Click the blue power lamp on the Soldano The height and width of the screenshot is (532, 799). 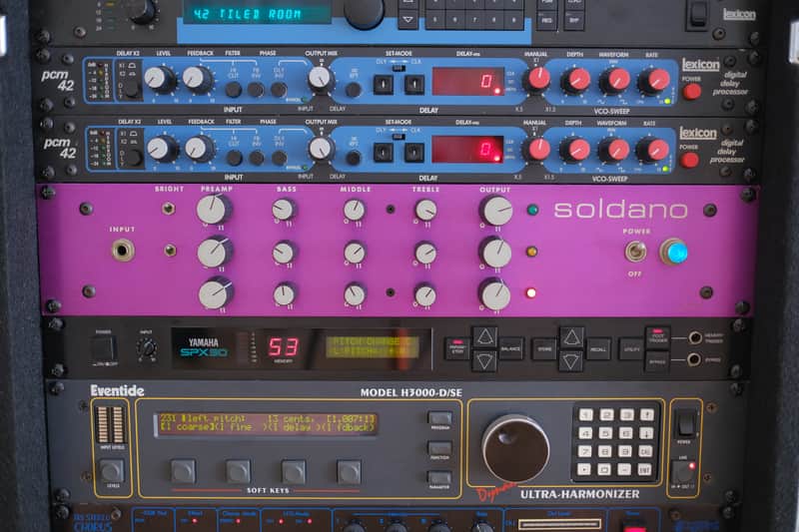(x=674, y=252)
